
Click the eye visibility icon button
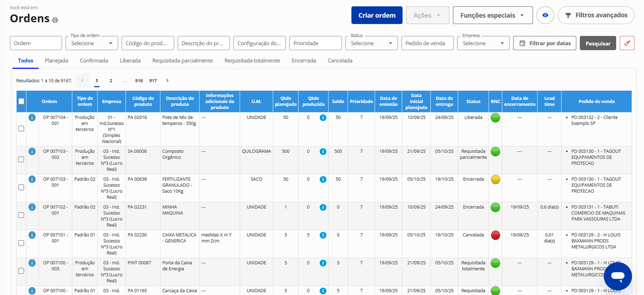(x=545, y=15)
